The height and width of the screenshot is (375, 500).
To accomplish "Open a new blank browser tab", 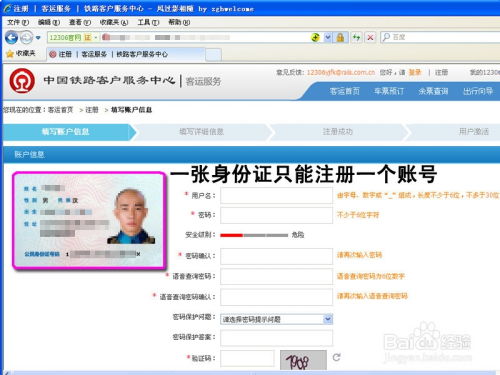I will pos(213,55).
